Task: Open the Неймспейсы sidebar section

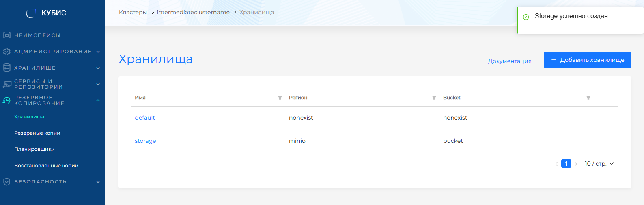Action: (37, 35)
